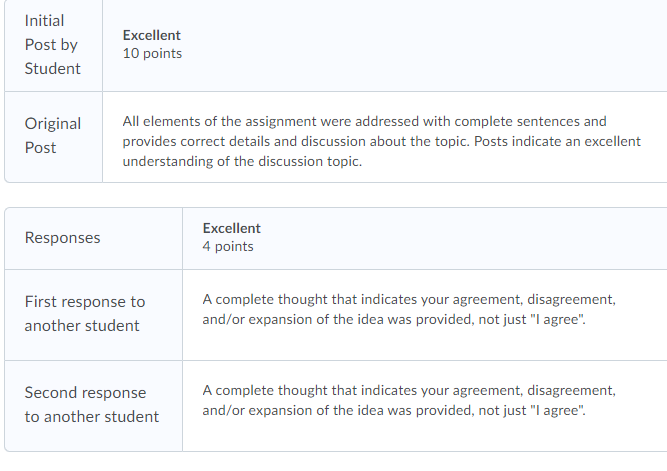This screenshot has height=471, width=667.
Task: Click the word 'Student' in the top-left cell
Action: [52, 69]
